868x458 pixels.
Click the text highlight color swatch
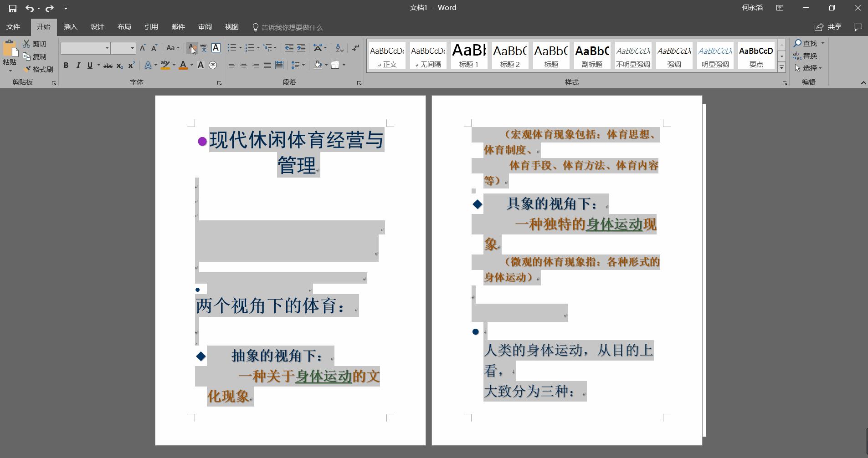coord(165,65)
